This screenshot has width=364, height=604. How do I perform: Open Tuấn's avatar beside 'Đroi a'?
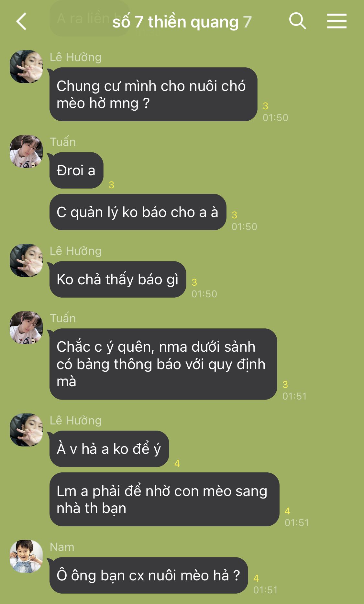[x=26, y=151]
